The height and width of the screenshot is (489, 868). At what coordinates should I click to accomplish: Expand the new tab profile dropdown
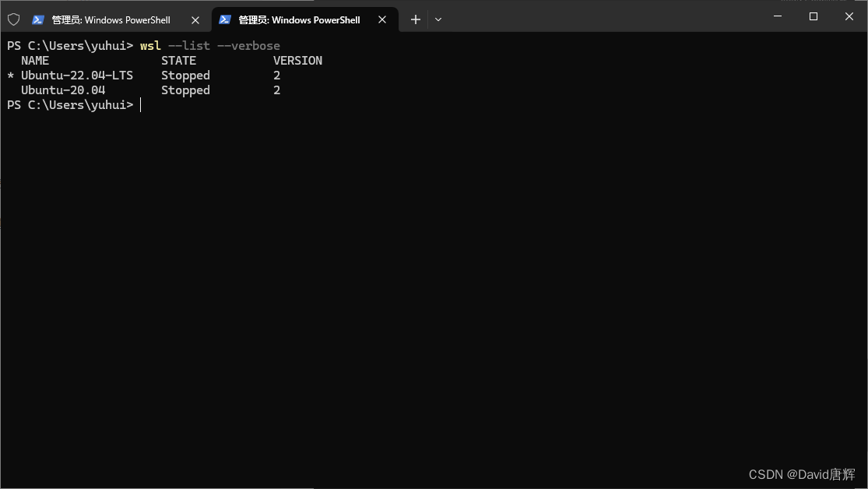pos(438,20)
